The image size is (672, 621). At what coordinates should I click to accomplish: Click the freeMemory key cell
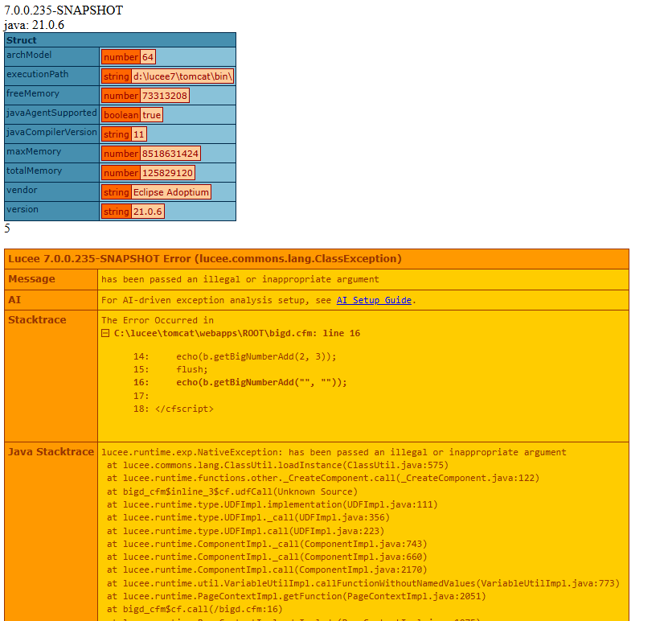52,95
